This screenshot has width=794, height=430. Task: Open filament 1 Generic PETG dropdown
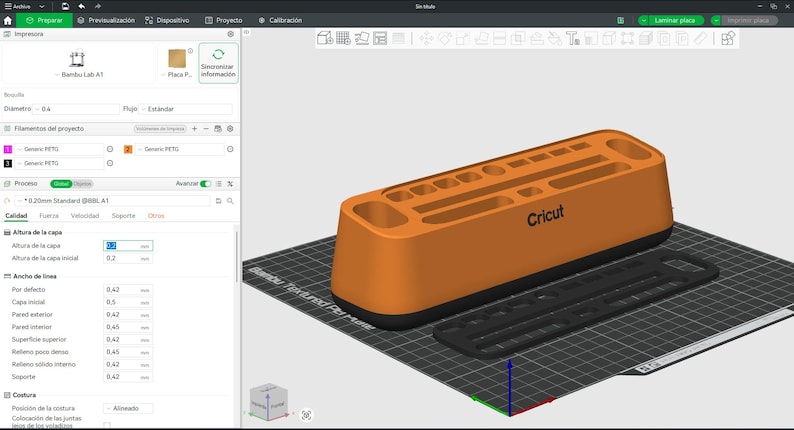click(x=59, y=149)
